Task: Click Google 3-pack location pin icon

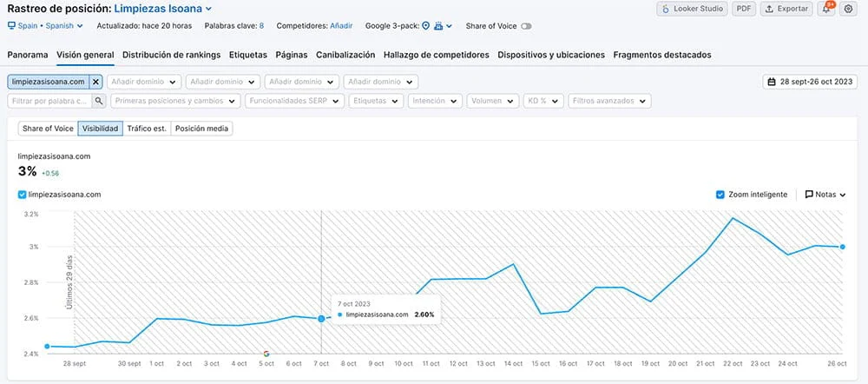Action: (425, 25)
